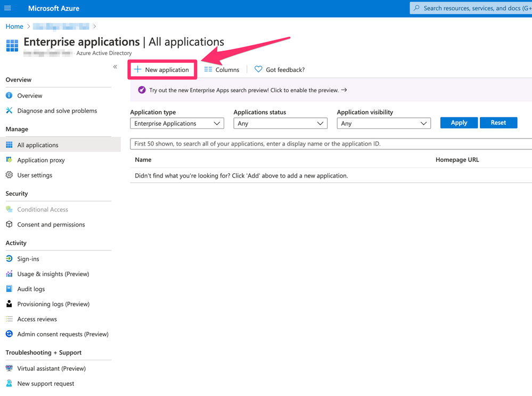Click the New support request icon
Image resolution: width=532 pixels, height=396 pixels.
(x=9, y=383)
